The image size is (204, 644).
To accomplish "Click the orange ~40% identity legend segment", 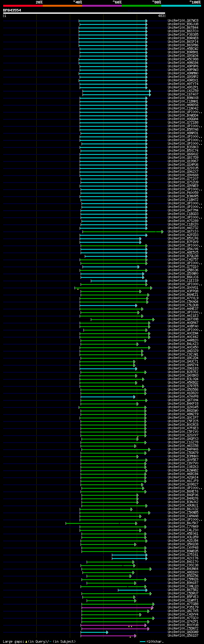I will [62, 6].
